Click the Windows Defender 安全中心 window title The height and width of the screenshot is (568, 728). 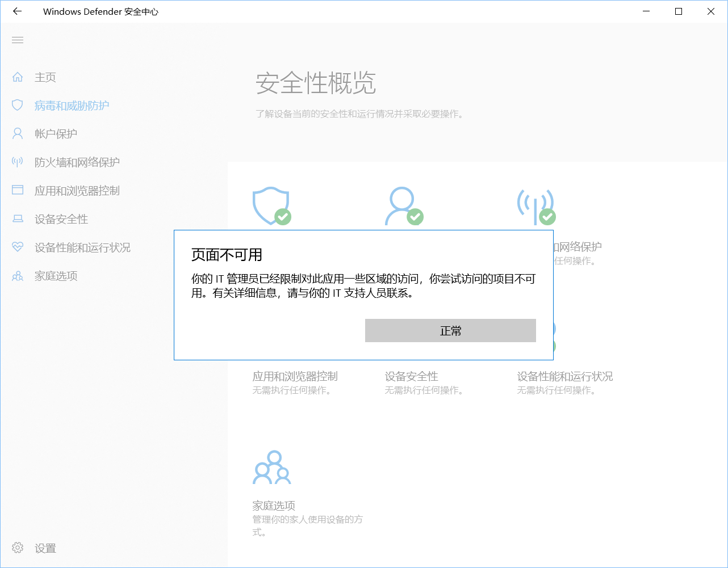101,11
